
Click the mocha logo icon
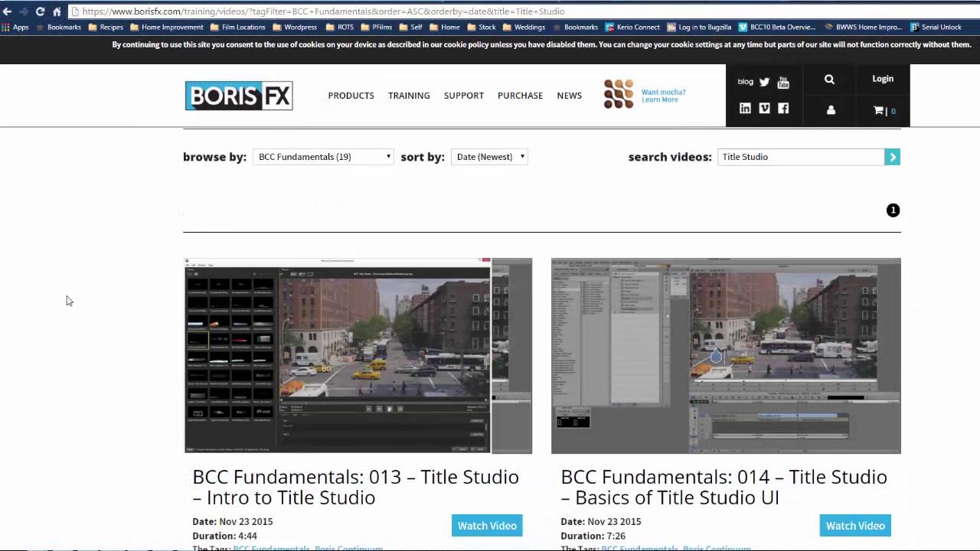click(x=619, y=94)
